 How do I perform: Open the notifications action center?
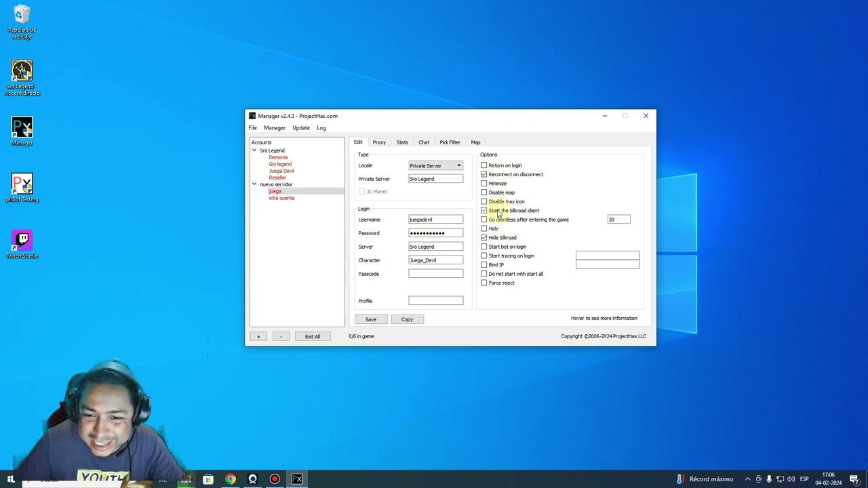(854, 479)
